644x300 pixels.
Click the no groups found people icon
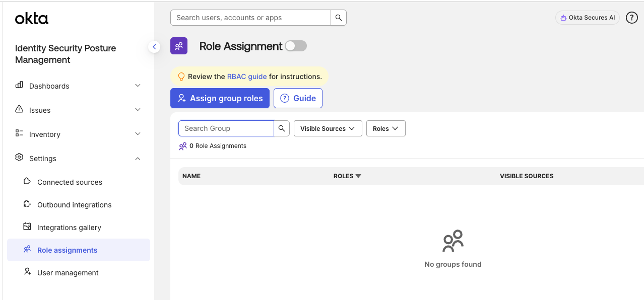(x=453, y=241)
